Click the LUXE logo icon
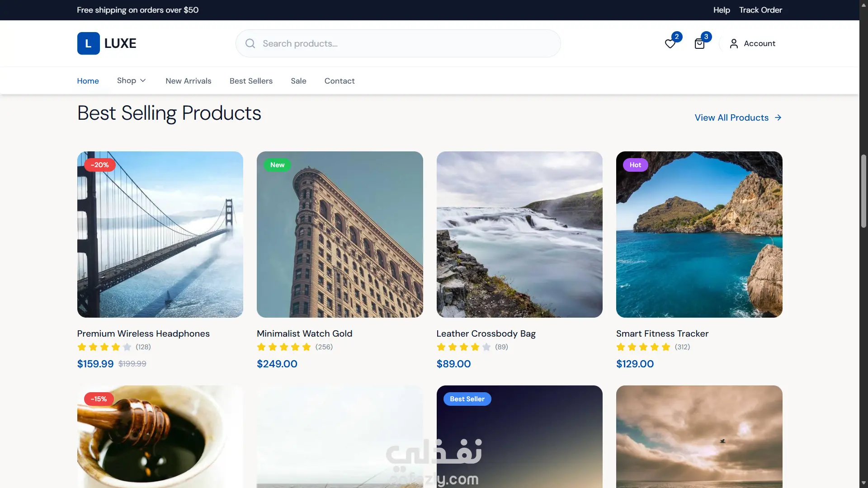Screen dimensions: 868x488 tap(88, 43)
